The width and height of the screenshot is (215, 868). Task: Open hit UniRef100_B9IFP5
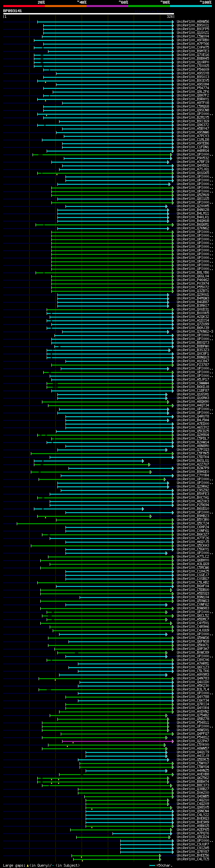pyautogui.click(x=193, y=29)
